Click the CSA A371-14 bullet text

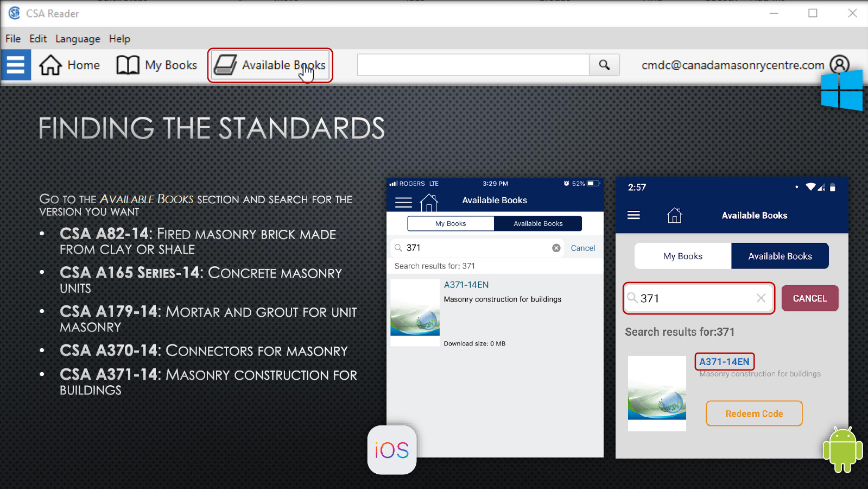pos(208,382)
